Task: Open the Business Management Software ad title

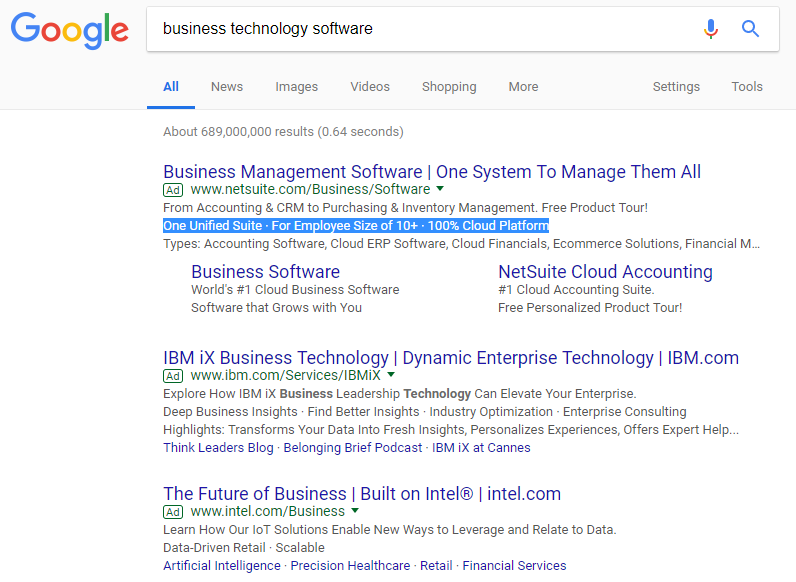Action: (432, 172)
